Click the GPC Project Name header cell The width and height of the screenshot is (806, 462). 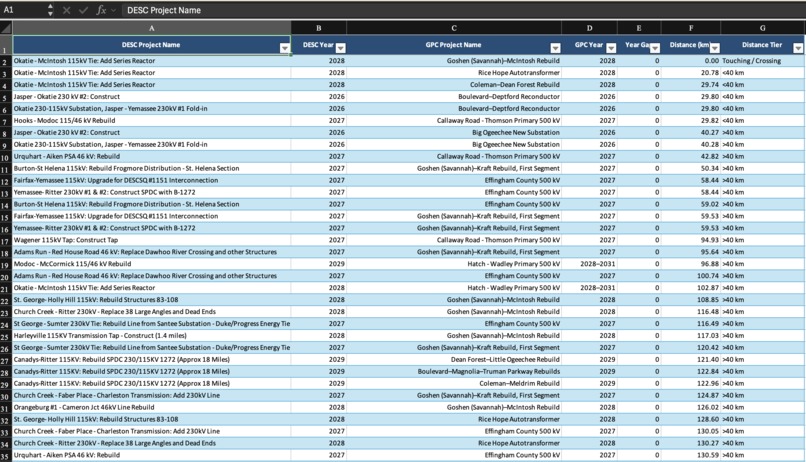[x=454, y=45]
